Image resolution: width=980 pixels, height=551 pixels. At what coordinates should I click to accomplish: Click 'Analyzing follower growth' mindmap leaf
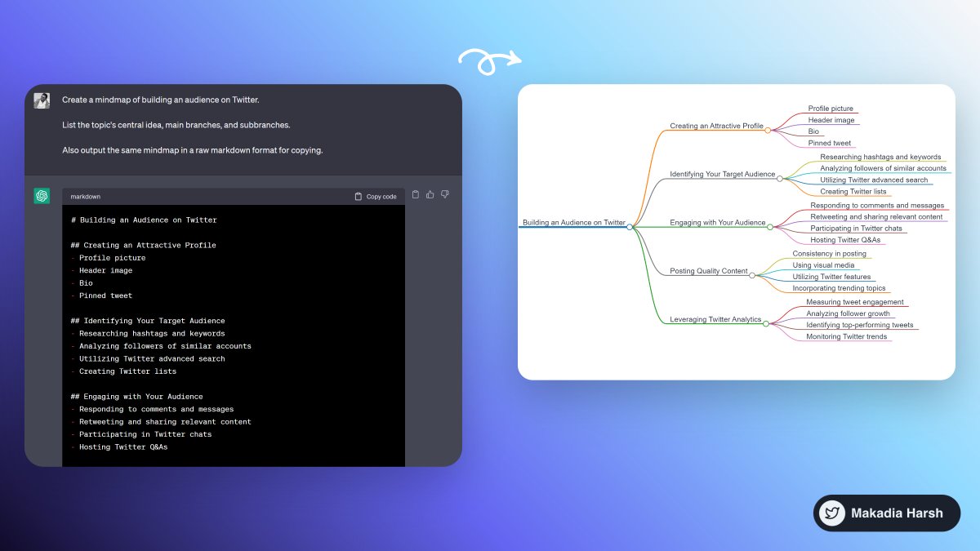tap(848, 313)
